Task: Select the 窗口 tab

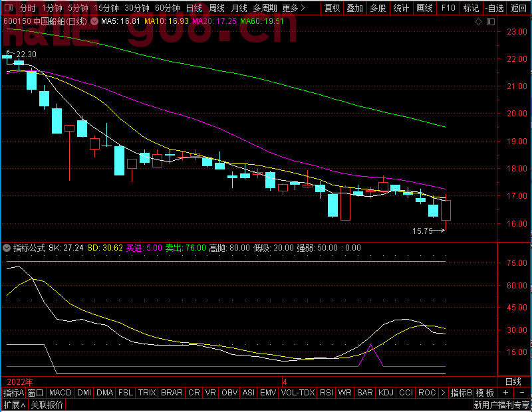Action: click(36, 393)
